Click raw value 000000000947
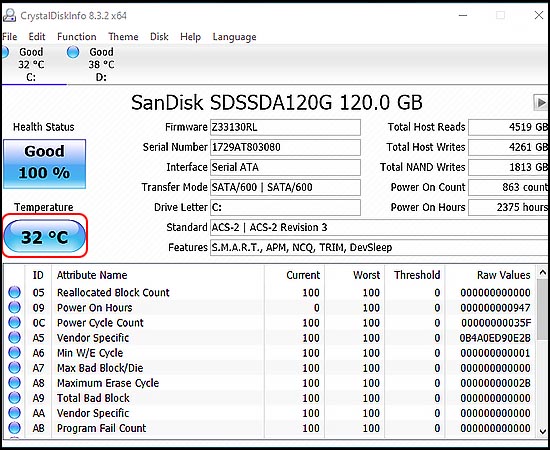Screen dimensions: 550x450 [x=495, y=308]
